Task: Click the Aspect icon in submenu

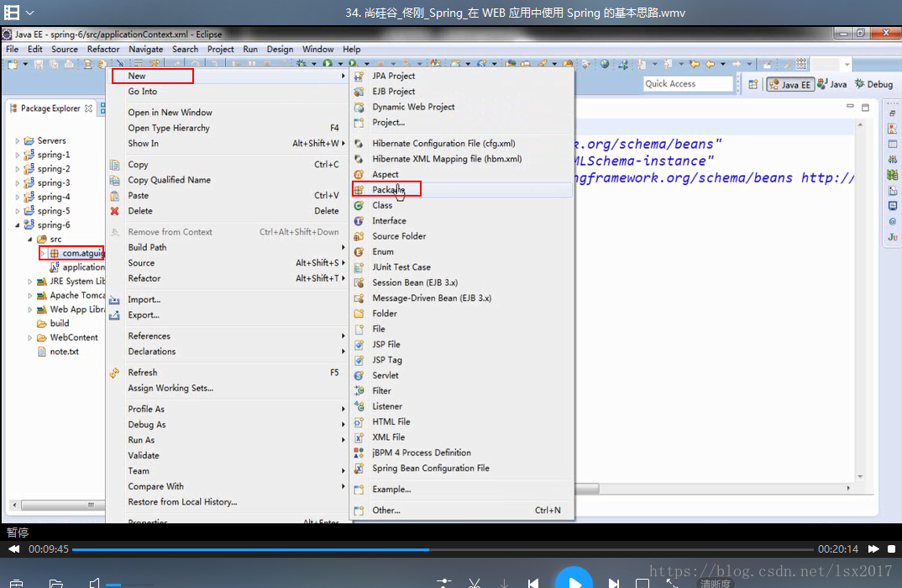Action: point(359,175)
